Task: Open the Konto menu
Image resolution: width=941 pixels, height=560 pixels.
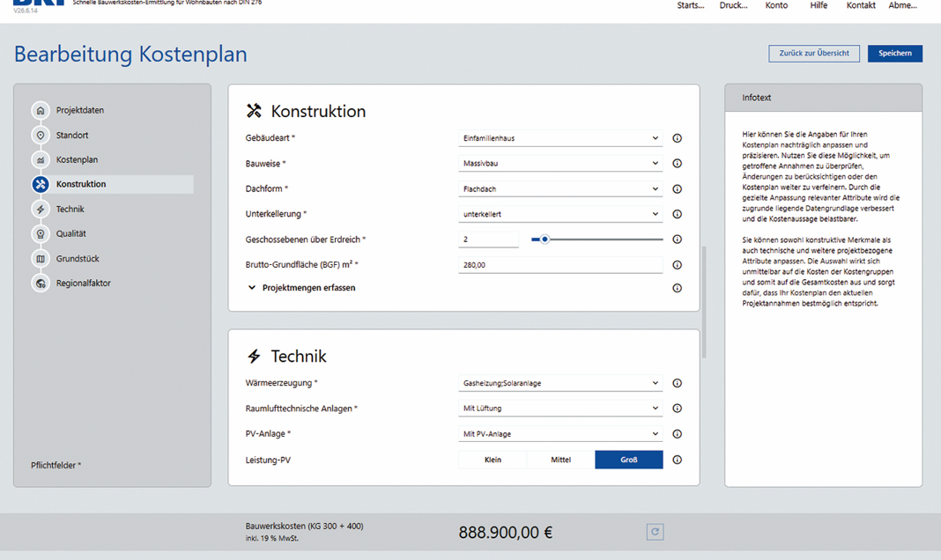Action: tap(776, 5)
